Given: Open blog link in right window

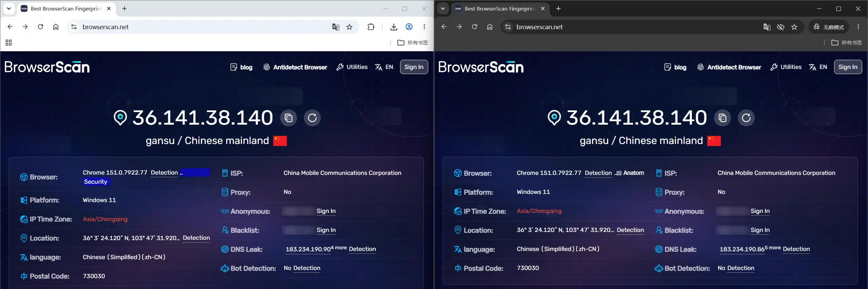Looking at the screenshot, I should point(675,67).
